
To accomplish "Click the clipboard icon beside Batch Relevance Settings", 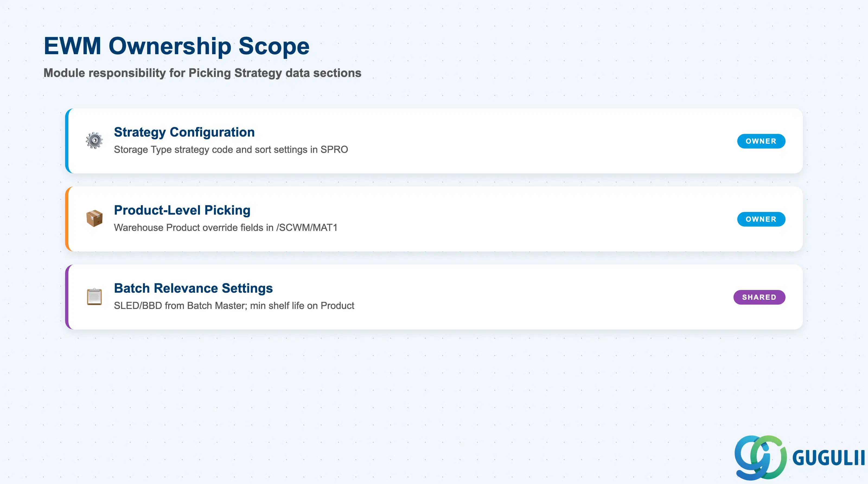I will 94,296.
